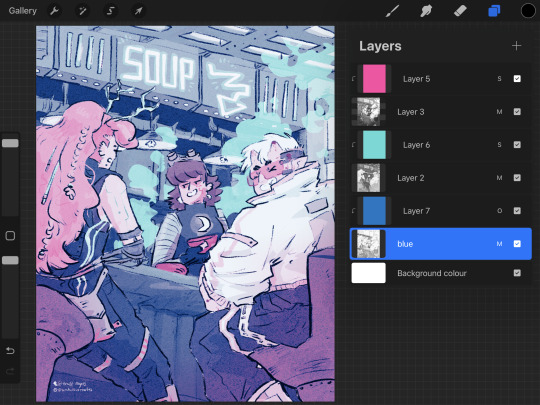Image resolution: width=540 pixels, height=405 pixels.
Task: Select the Smudge tool
Action: pyautogui.click(x=426, y=11)
